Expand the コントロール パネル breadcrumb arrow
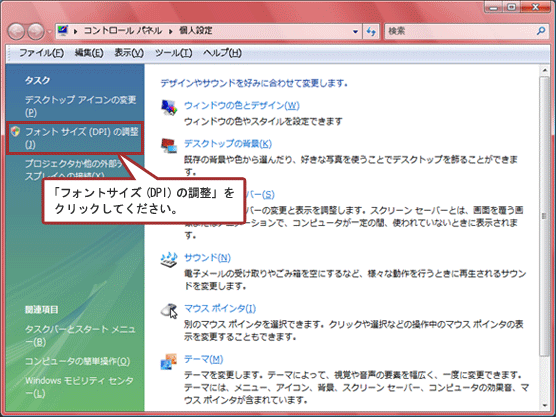The width and height of the screenshot is (556, 417). [x=170, y=31]
